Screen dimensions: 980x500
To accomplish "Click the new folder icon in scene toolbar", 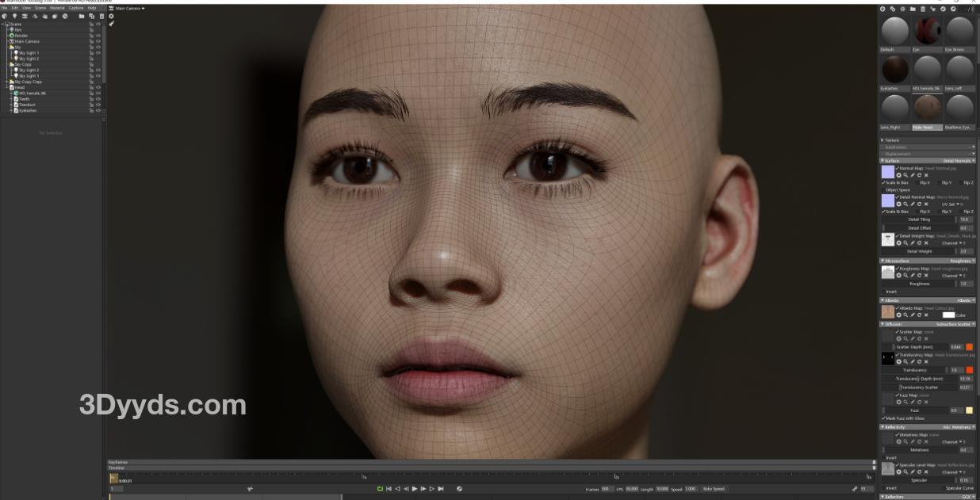I will click(x=81, y=16).
